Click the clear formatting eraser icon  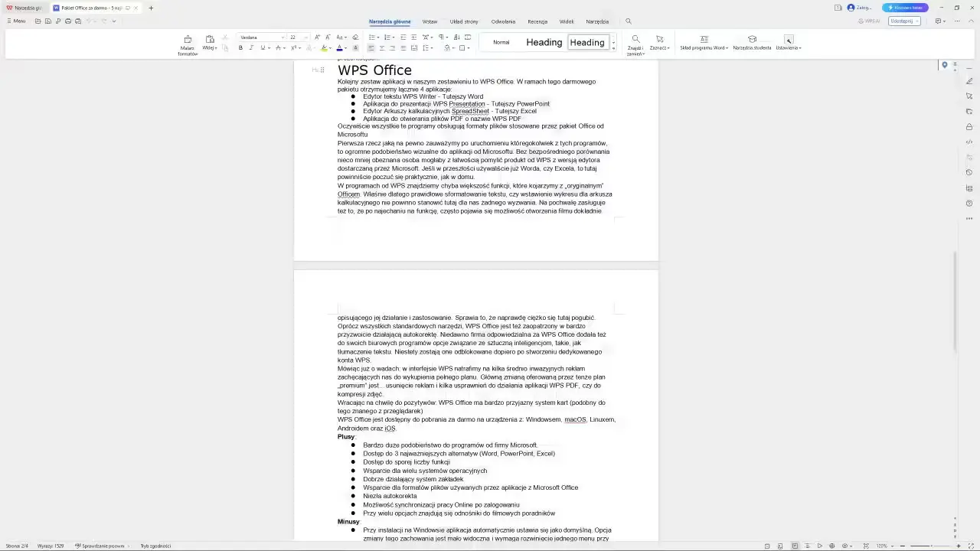point(355,37)
